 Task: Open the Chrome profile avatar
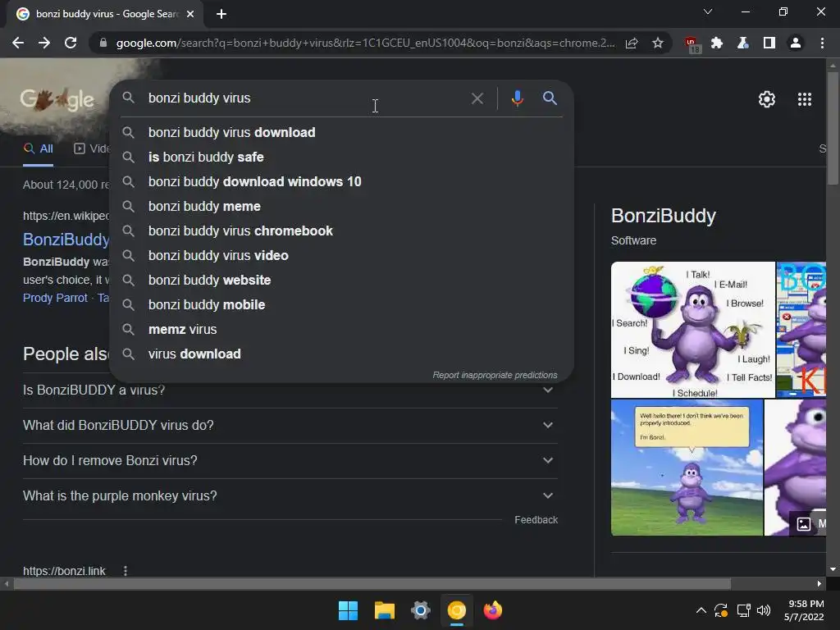[796, 43]
